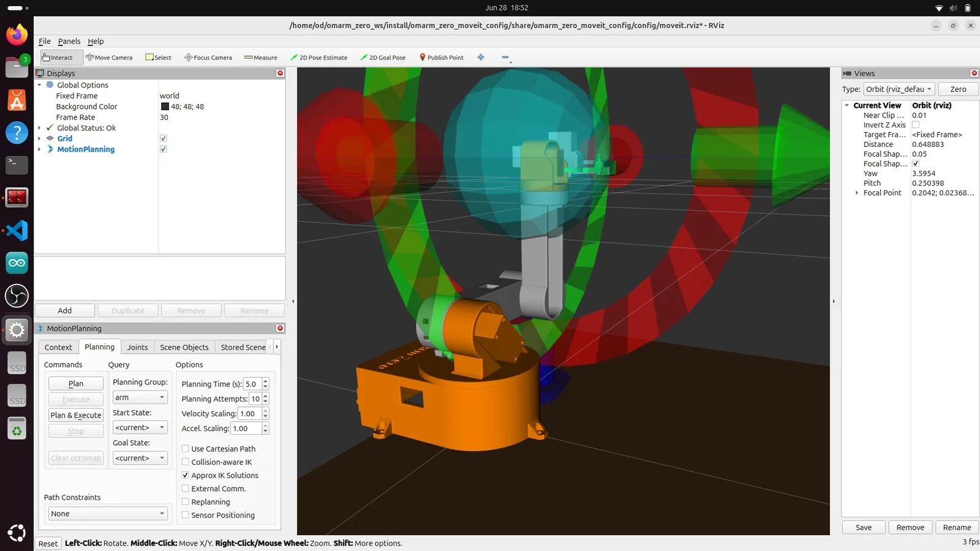
Task: Click the plus add-tool icon in toolbar
Action: pos(481,58)
